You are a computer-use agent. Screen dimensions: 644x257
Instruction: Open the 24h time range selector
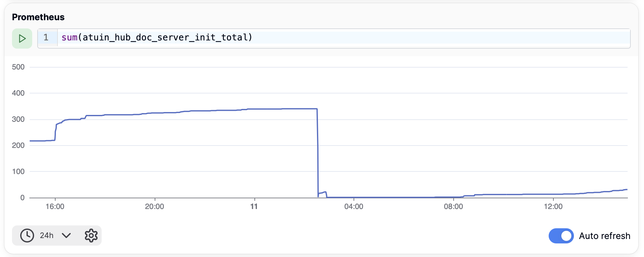pos(46,236)
